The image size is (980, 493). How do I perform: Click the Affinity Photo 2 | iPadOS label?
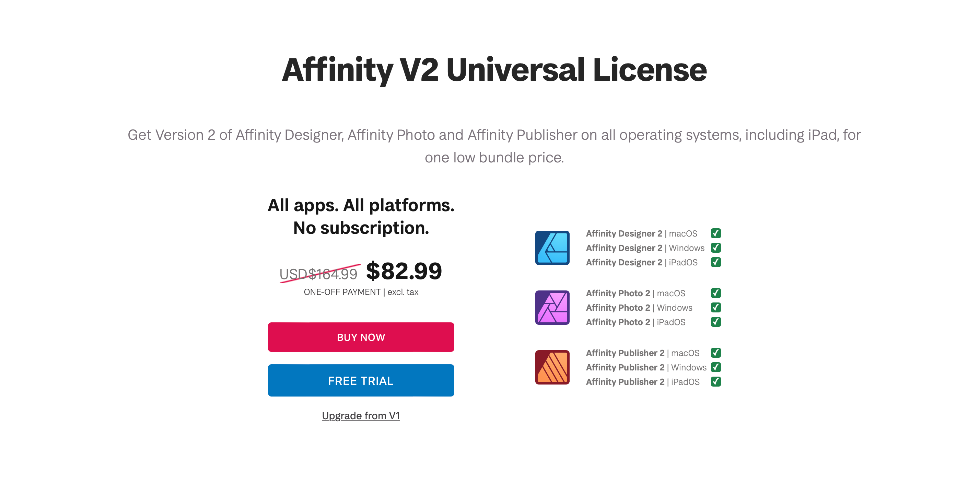coord(635,322)
